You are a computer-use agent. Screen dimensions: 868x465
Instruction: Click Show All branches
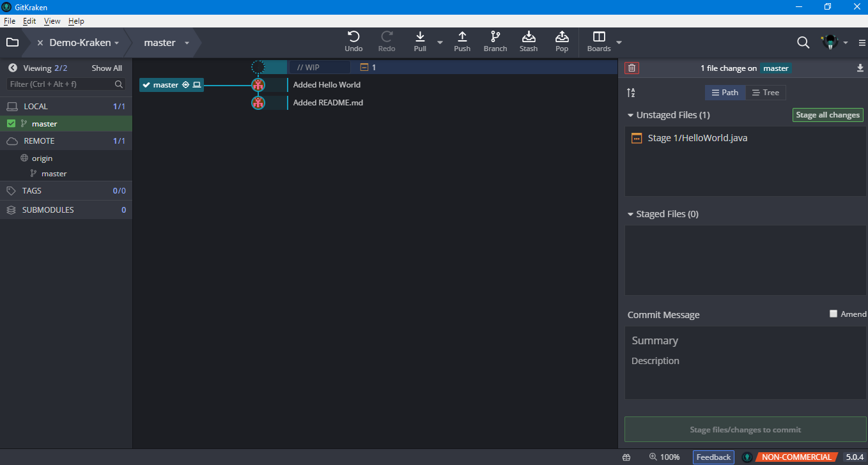point(107,68)
